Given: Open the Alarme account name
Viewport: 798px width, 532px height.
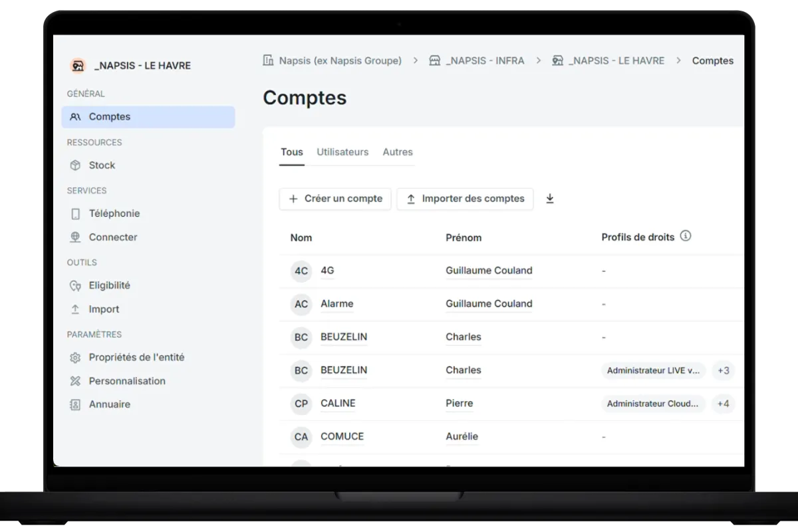Looking at the screenshot, I should [337, 304].
